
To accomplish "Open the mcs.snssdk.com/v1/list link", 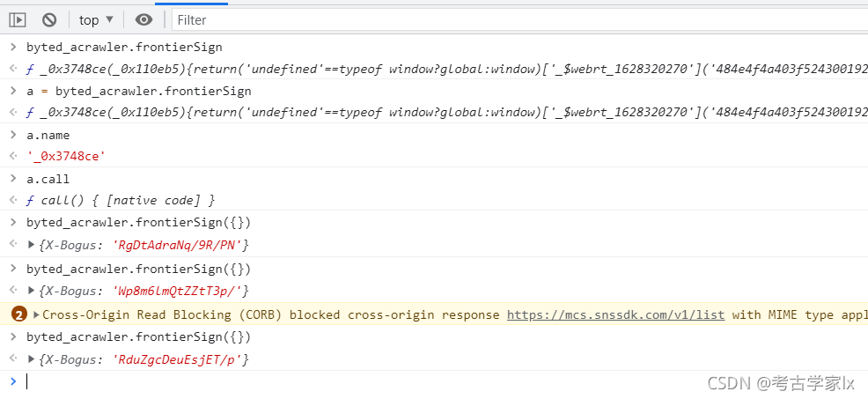I will click(615, 314).
